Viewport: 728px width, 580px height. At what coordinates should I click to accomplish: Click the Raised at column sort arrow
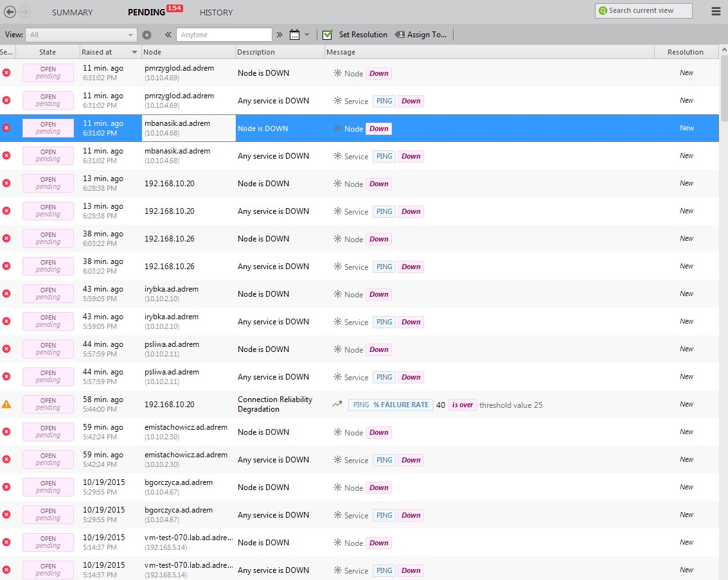coord(134,52)
